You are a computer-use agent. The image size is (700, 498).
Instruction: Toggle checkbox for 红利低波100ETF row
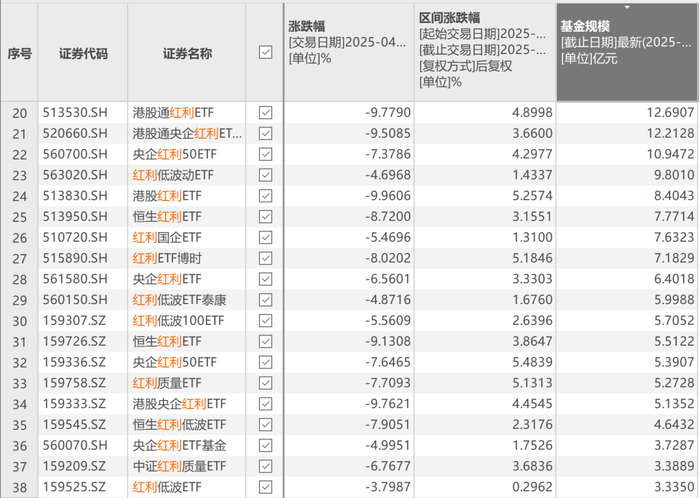266,321
